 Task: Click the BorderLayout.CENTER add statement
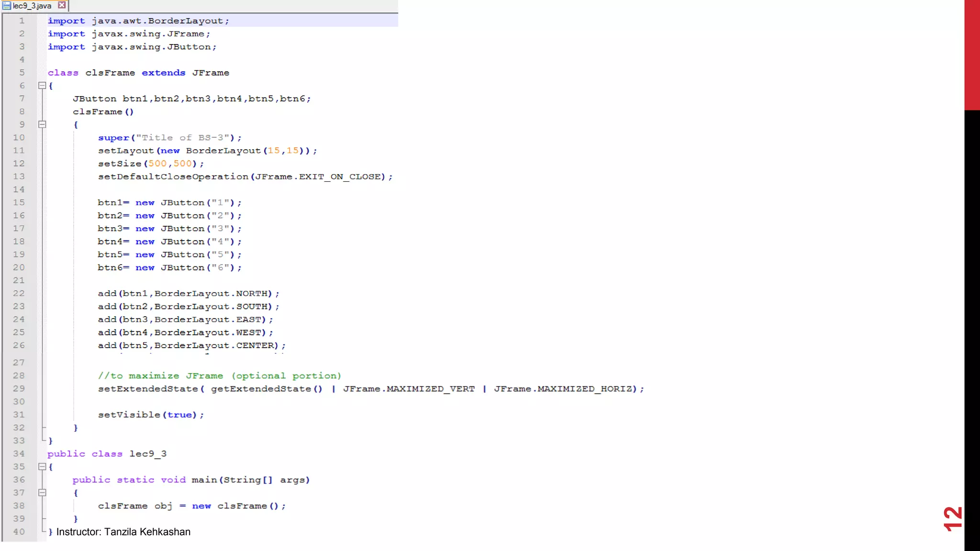(x=191, y=345)
